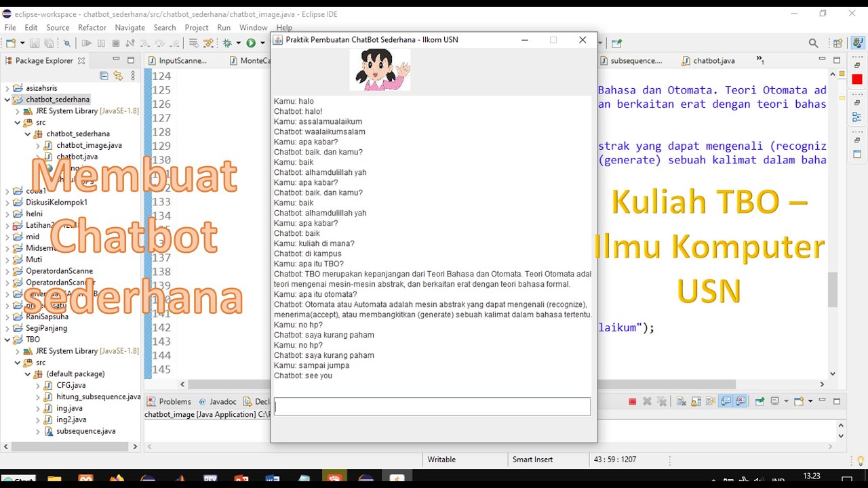This screenshot has height=488, width=868.
Task: Click the Outline view icon in the right trim
Action: point(857,117)
